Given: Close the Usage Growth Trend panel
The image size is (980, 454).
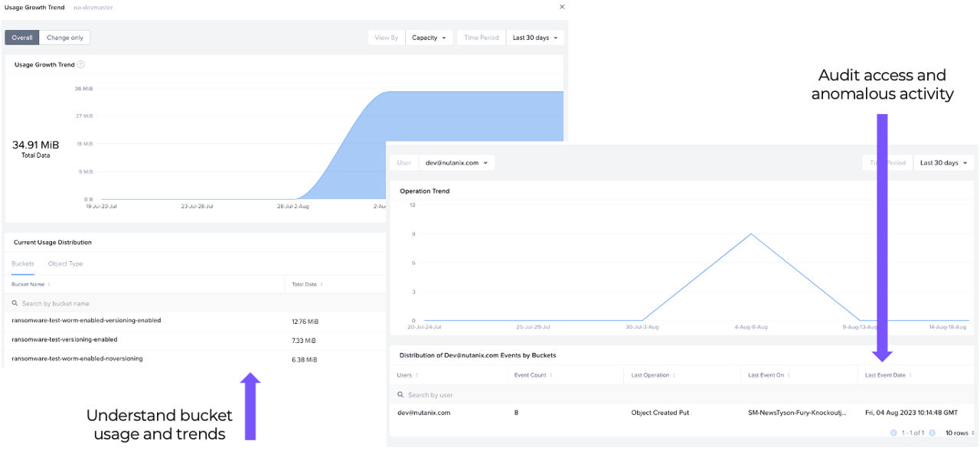Looking at the screenshot, I should [x=562, y=7].
